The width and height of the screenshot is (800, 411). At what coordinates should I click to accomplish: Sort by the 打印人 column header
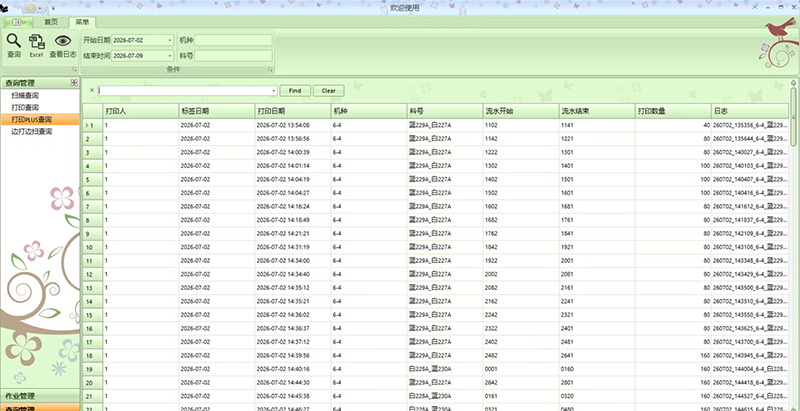[x=141, y=111]
